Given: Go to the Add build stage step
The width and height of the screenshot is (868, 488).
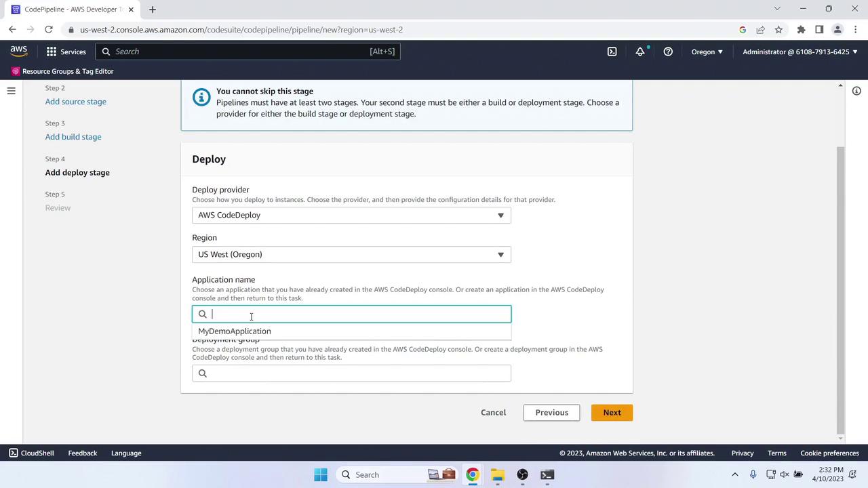Looking at the screenshot, I should click(x=73, y=137).
